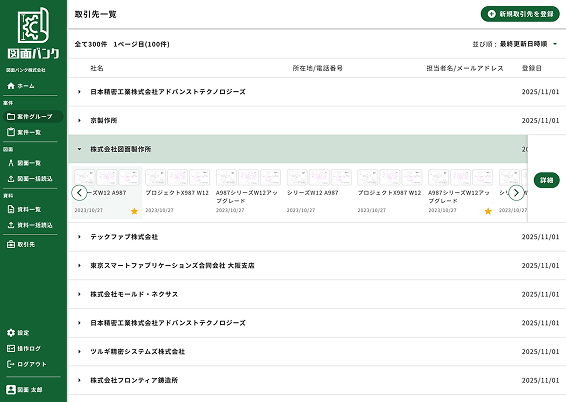
Task: Open 案件グループ in the sidebar
Action: (x=33, y=117)
